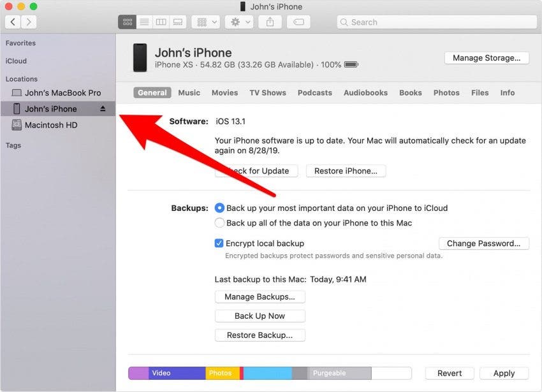
Task: Click the Apply button
Action: pyautogui.click(x=504, y=374)
